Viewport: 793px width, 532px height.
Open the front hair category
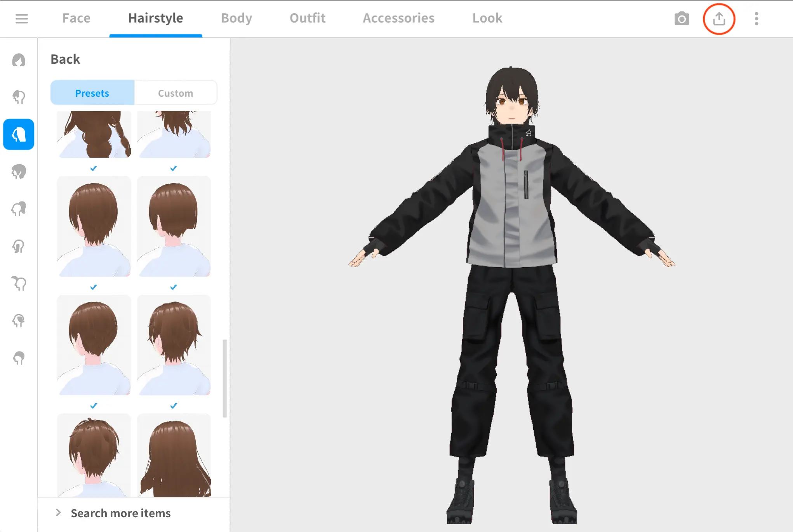tap(19, 97)
